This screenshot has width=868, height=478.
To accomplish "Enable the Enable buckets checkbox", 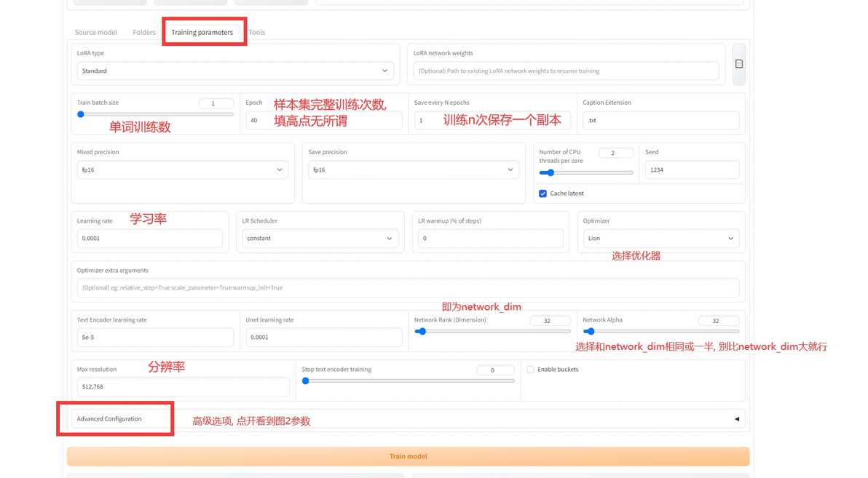I will [530, 370].
